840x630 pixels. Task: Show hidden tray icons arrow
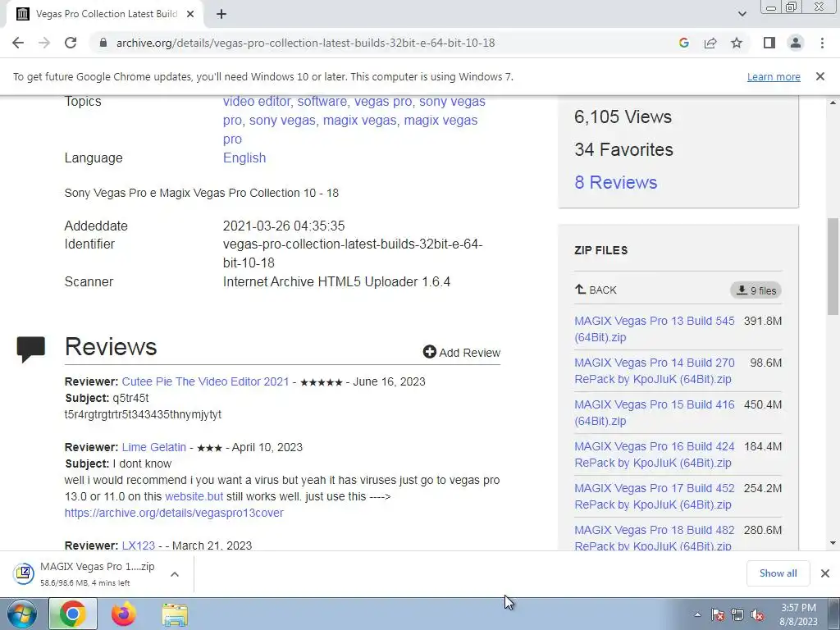click(697, 614)
